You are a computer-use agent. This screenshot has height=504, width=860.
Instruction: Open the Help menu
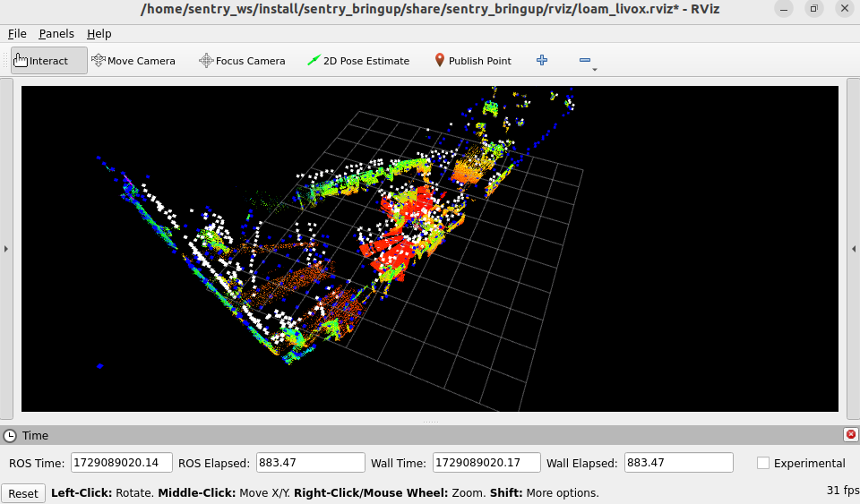99,33
